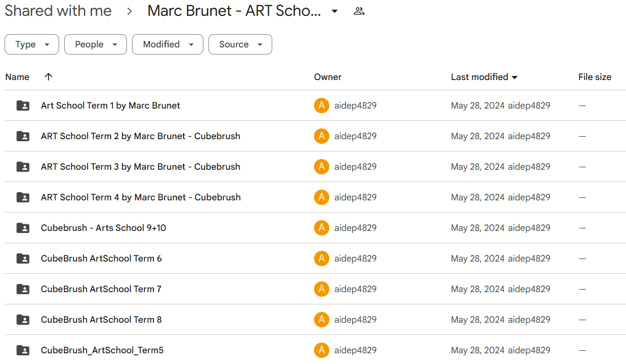Click owner avatar in Arts School 9+10 row

pos(322,228)
